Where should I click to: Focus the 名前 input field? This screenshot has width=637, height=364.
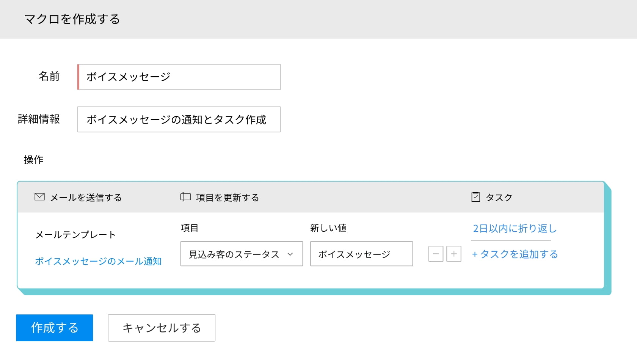[179, 77]
